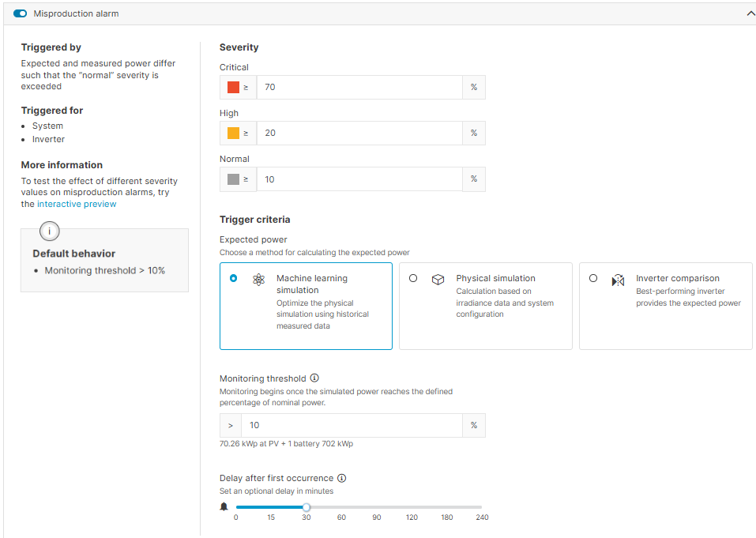
Task: Select the Machine learning simulation radio button
Action: pyautogui.click(x=233, y=278)
